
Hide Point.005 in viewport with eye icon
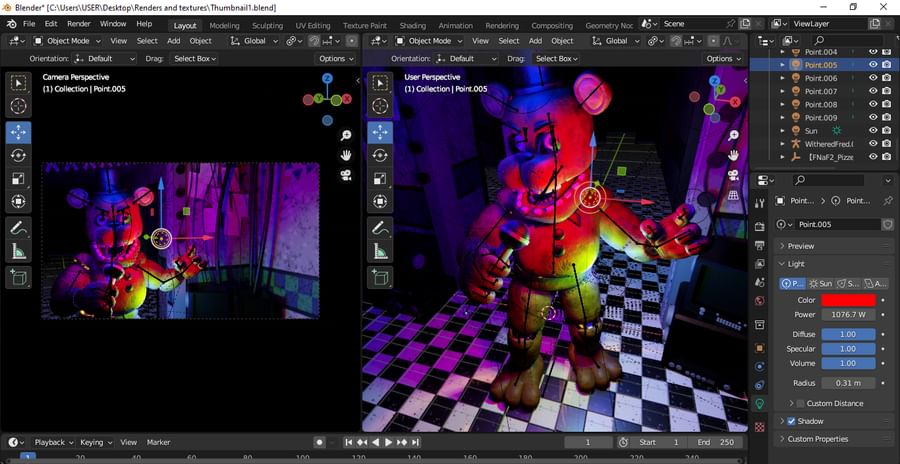[873, 65]
